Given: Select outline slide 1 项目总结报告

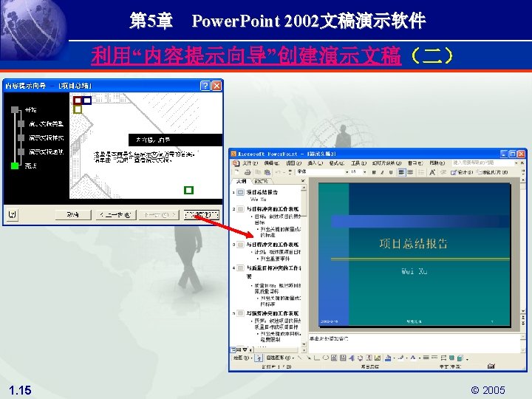Looking at the screenshot, I should pos(262,192).
